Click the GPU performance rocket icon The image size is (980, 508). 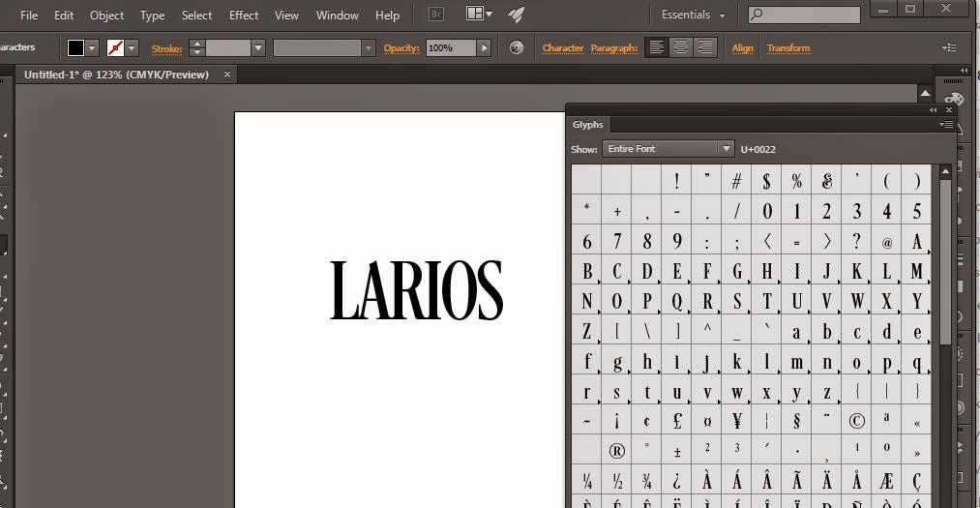[x=517, y=15]
